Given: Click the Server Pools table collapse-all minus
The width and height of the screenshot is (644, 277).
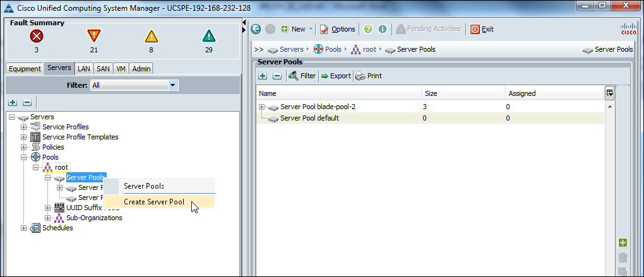Looking at the screenshot, I should point(277,76).
